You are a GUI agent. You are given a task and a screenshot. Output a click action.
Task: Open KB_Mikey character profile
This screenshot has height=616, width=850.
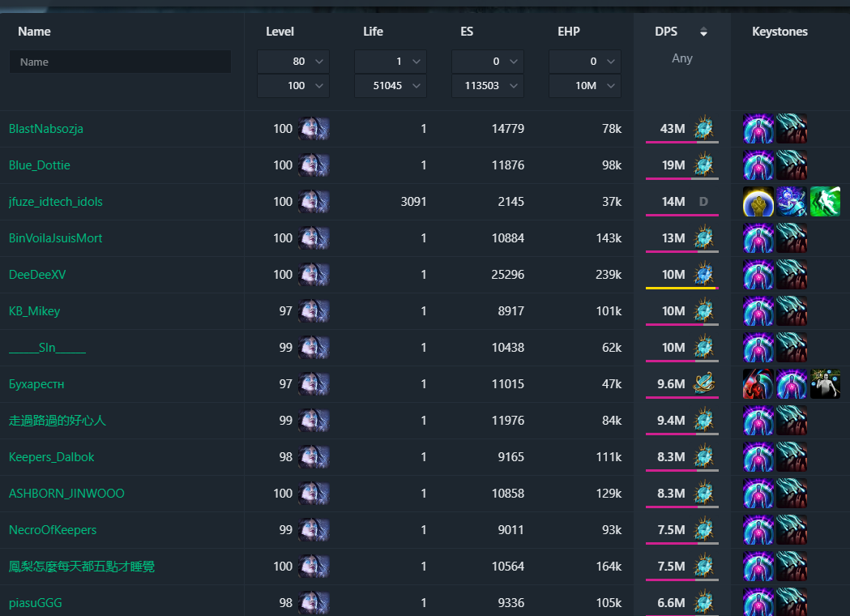[34, 310]
